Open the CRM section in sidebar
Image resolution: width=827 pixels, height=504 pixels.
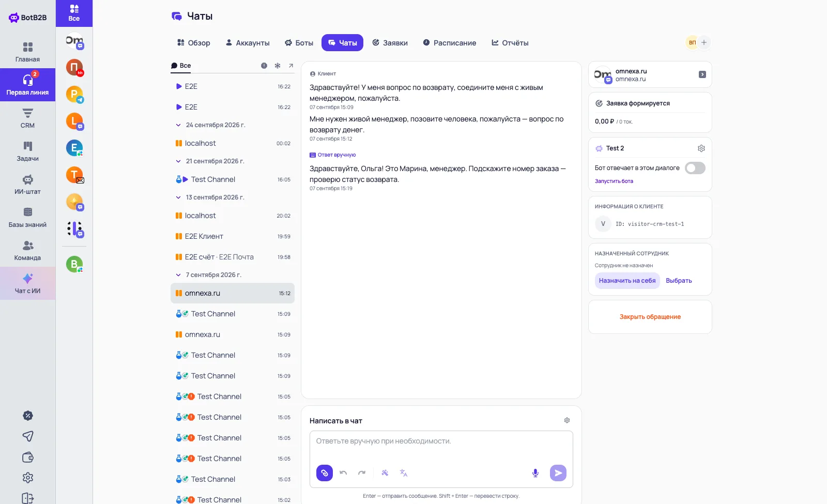[28, 118]
